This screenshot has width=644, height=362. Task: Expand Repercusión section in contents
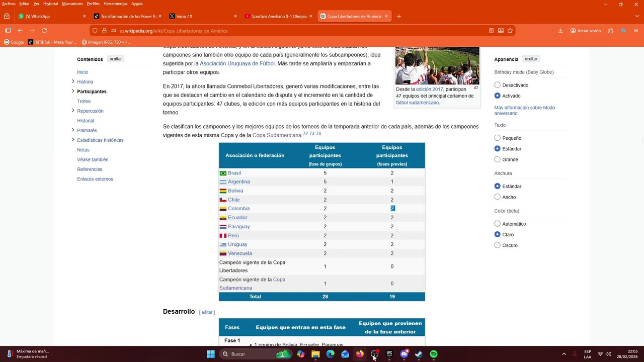(x=73, y=111)
